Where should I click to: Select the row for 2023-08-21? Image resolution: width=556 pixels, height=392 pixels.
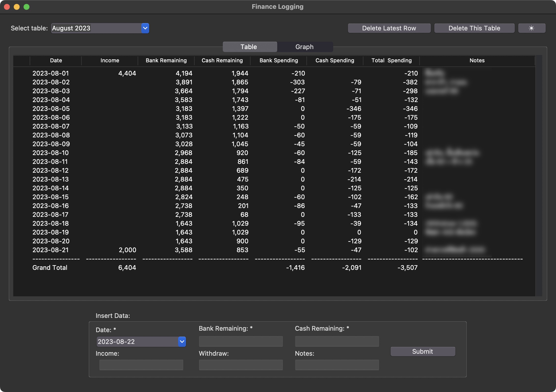(x=172, y=250)
